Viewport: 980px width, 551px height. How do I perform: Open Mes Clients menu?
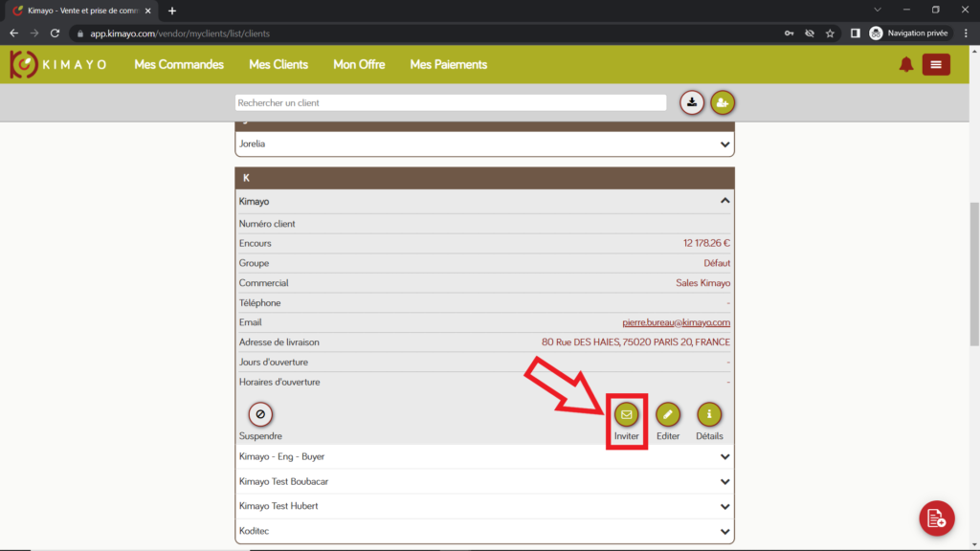click(278, 64)
